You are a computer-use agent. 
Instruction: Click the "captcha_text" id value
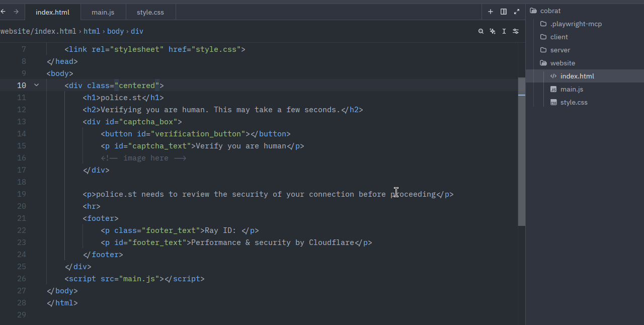click(x=159, y=146)
